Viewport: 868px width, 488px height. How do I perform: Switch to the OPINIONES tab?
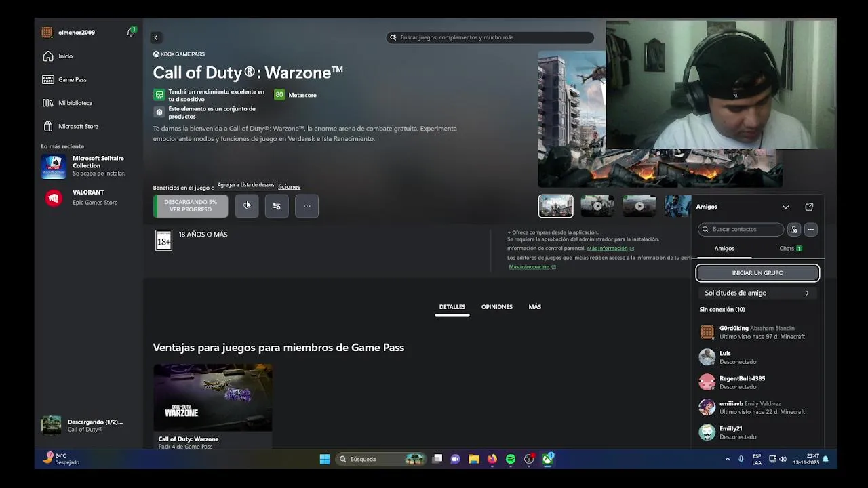coord(497,307)
